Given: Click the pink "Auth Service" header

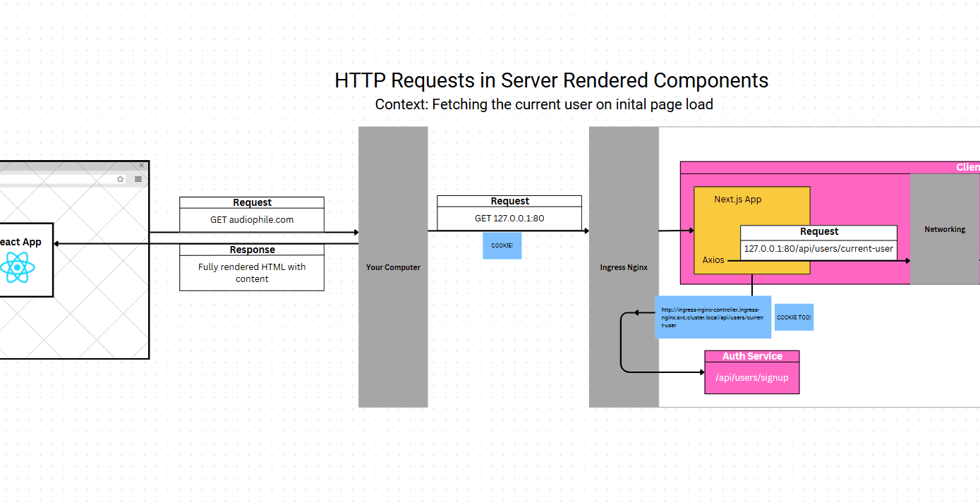Looking at the screenshot, I should (752, 356).
